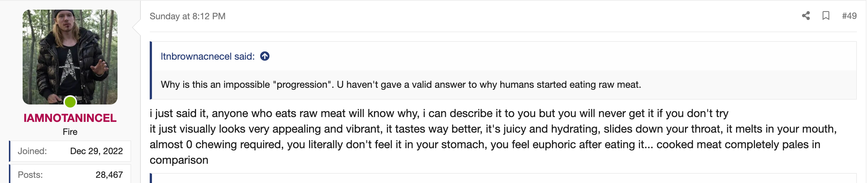
Task: Click the reply line starting 'i just said it'
Action: pyautogui.click(x=439, y=113)
